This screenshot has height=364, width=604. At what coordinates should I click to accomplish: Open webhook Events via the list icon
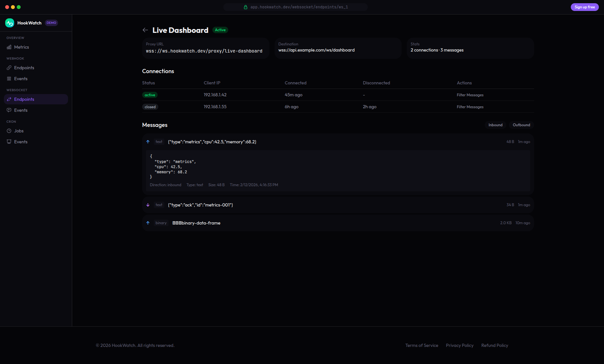click(9, 78)
